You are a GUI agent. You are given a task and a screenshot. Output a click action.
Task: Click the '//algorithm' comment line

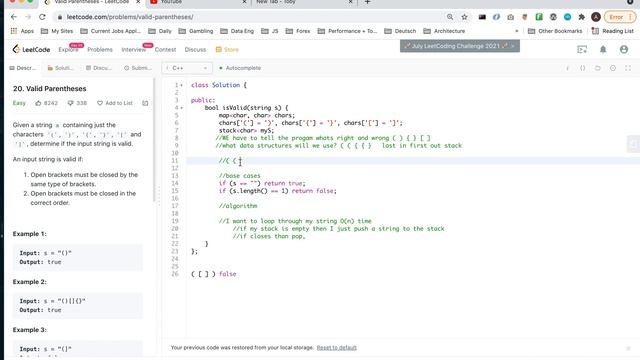click(x=238, y=206)
